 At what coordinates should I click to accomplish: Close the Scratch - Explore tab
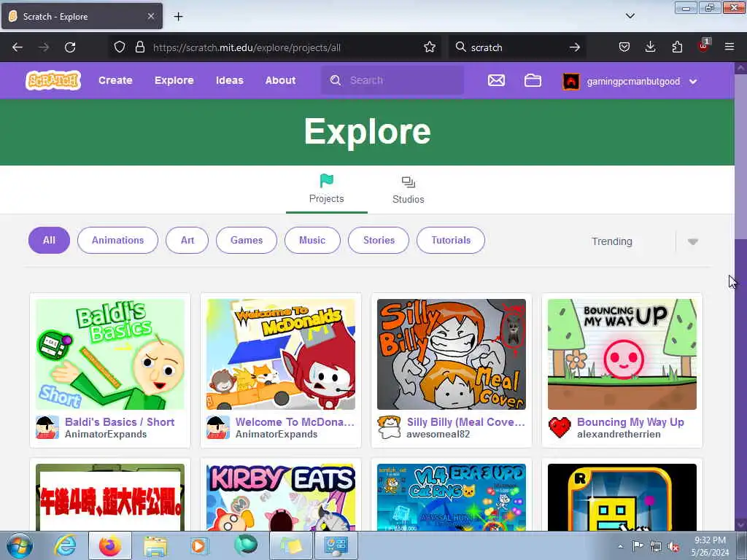pyautogui.click(x=151, y=16)
